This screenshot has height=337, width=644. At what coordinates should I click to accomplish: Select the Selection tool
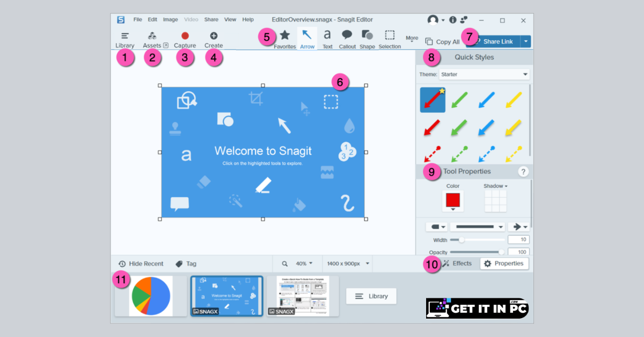click(x=390, y=39)
